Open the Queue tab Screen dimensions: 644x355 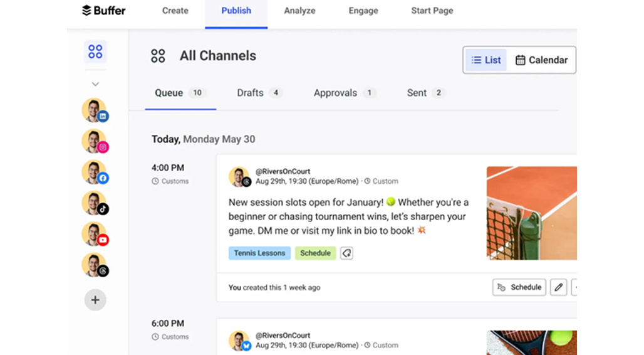180,93
